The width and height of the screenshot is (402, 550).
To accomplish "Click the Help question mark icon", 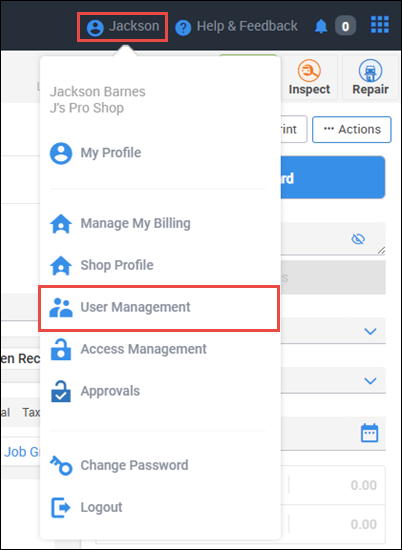I will [x=183, y=28].
